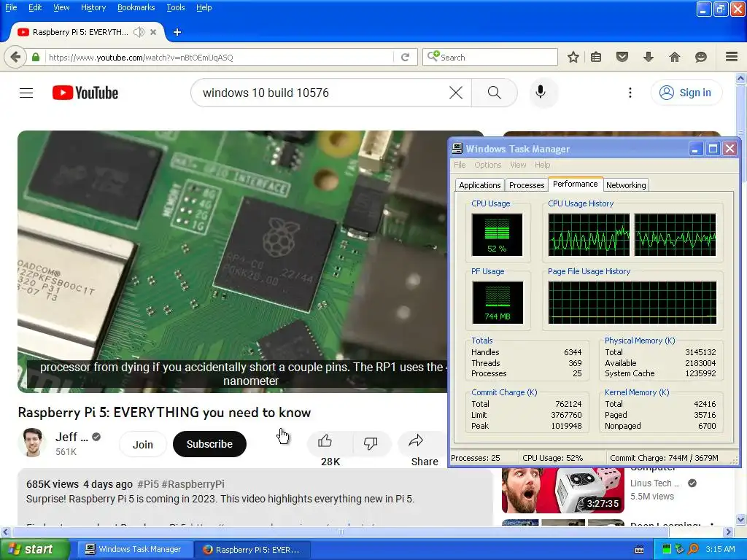Click the tray search magnifier icon
Screen dimensions: 747x560
pos(693,549)
